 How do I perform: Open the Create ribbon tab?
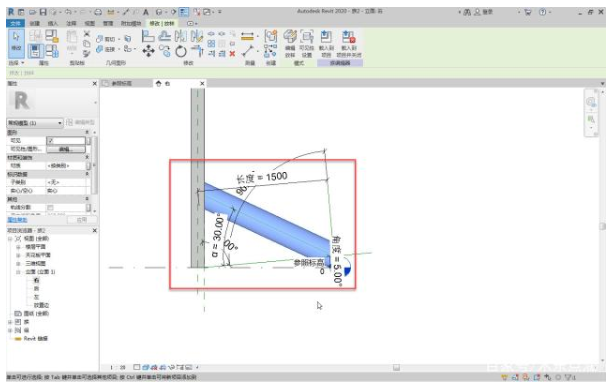click(35, 23)
